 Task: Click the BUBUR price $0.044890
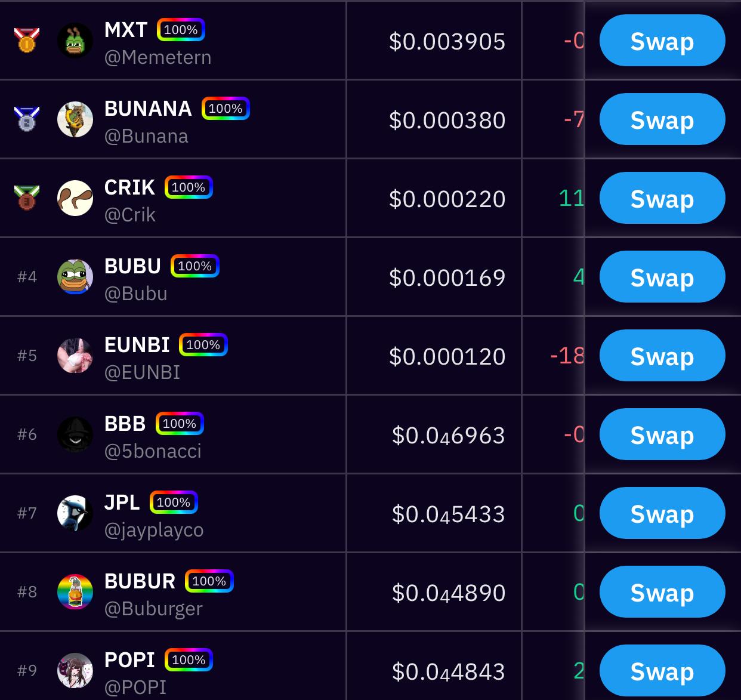coord(449,593)
